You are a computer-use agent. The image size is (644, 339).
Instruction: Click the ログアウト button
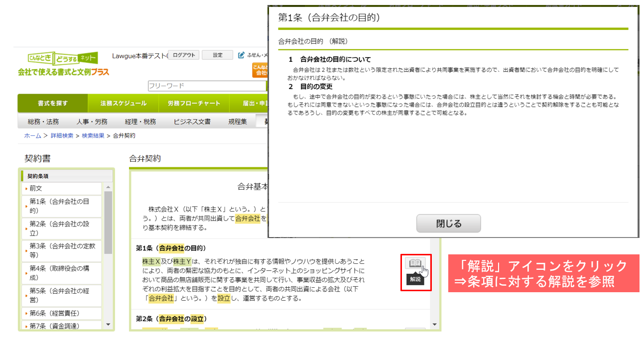pos(184,55)
